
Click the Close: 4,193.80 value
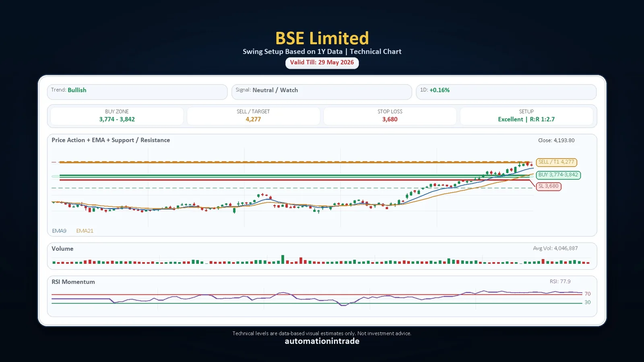pos(556,140)
